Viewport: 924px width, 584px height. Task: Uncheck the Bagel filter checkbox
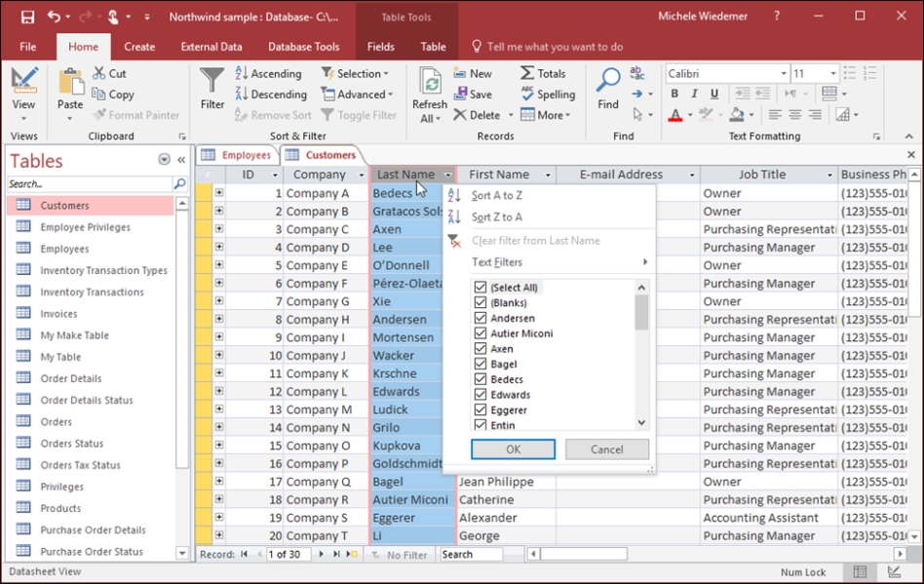pyautogui.click(x=481, y=364)
